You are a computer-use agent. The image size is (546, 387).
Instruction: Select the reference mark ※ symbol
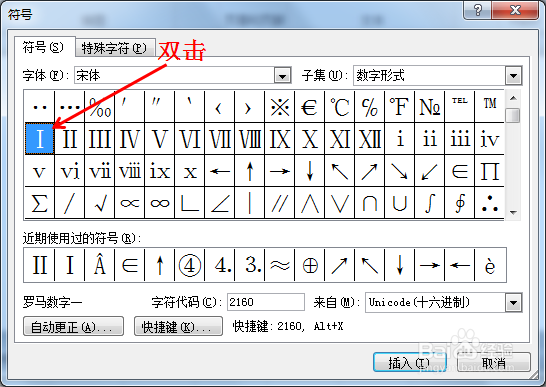tap(280, 107)
